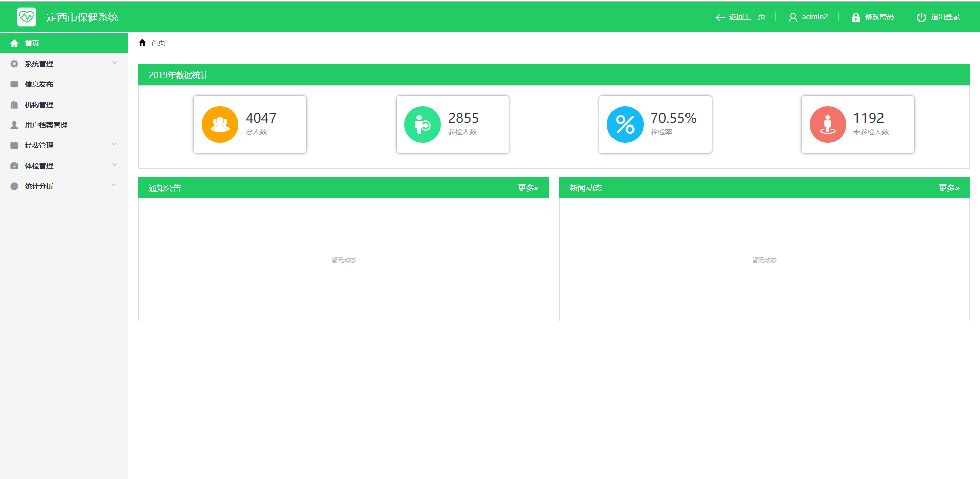The image size is (980, 479).
Task: Click the home icon in breadcrumb
Action: pyautogui.click(x=142, y=43)
